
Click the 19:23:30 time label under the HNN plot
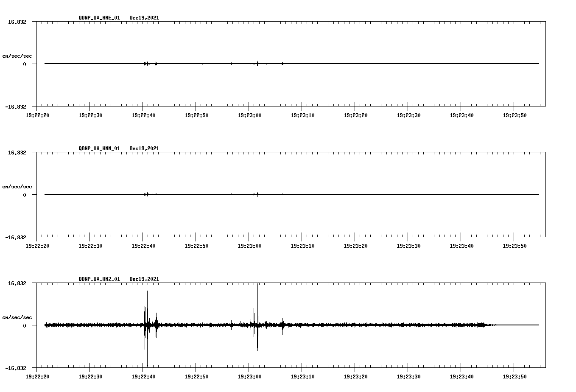point(408,246)
